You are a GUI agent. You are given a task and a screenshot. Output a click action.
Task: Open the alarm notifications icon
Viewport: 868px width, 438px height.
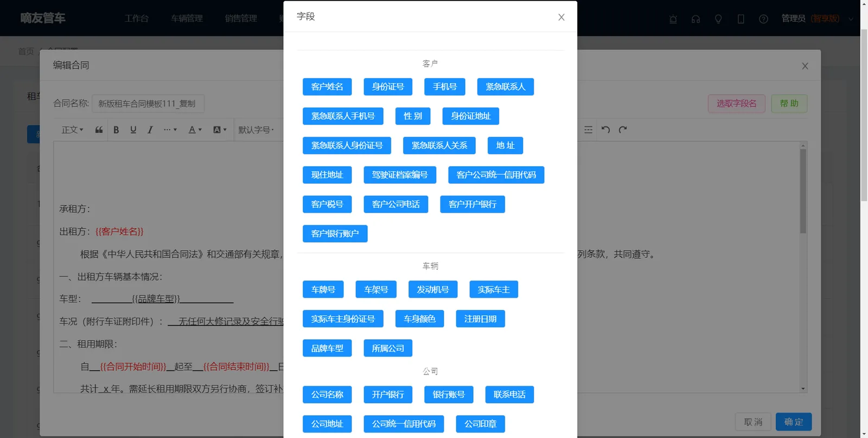point(673,19)
